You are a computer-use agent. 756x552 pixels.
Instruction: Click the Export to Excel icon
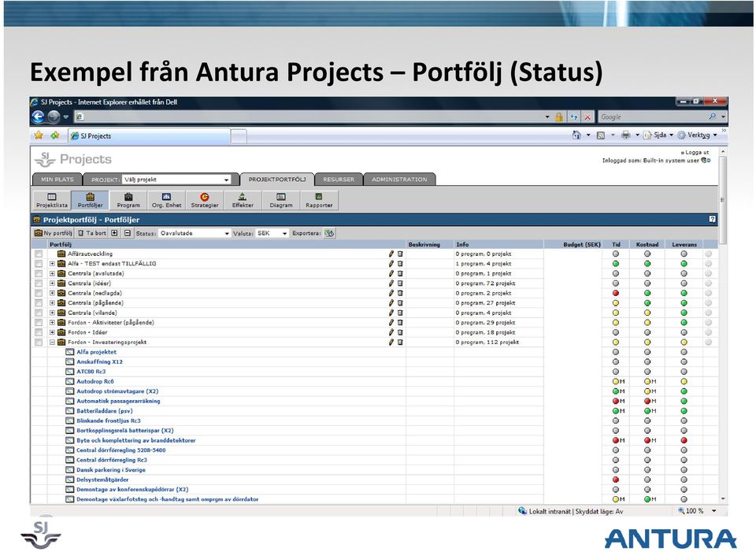pos(329,233)
